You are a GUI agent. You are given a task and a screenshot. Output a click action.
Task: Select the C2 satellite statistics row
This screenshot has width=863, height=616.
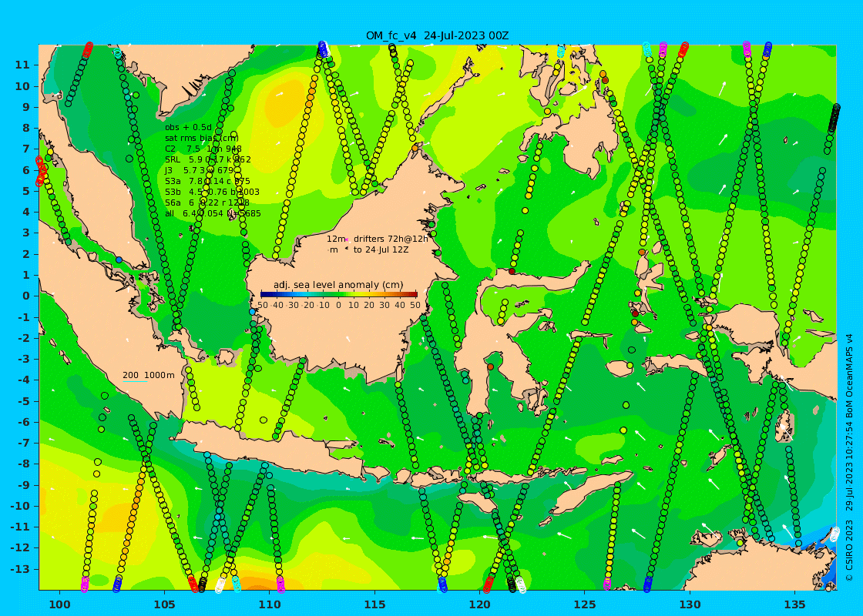coord(203,149)
